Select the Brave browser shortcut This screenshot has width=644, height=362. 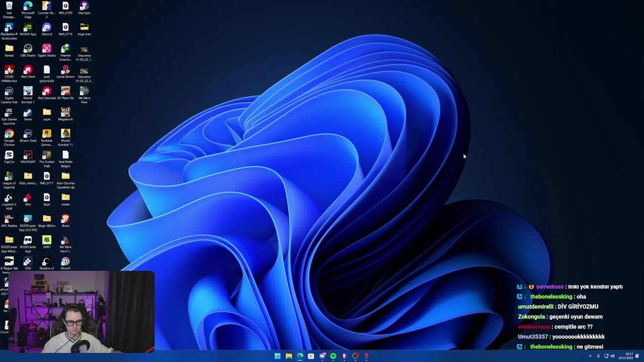click(65, 221)
